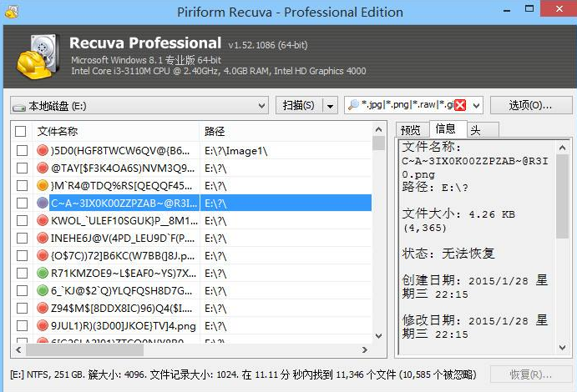Check the box for {O$7C))72]B6KC(W7BB file
Image resolution: width=577 pixels, height=392 pixels.
[22, 255]
